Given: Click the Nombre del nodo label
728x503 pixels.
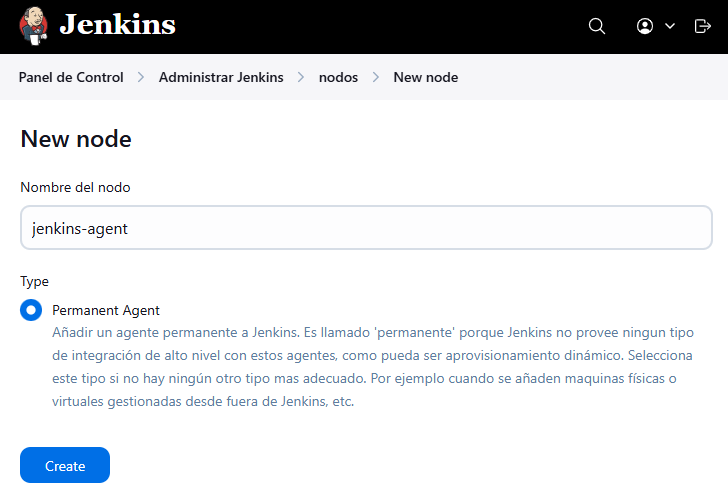Looking at the screenshot, I should 75,187.
